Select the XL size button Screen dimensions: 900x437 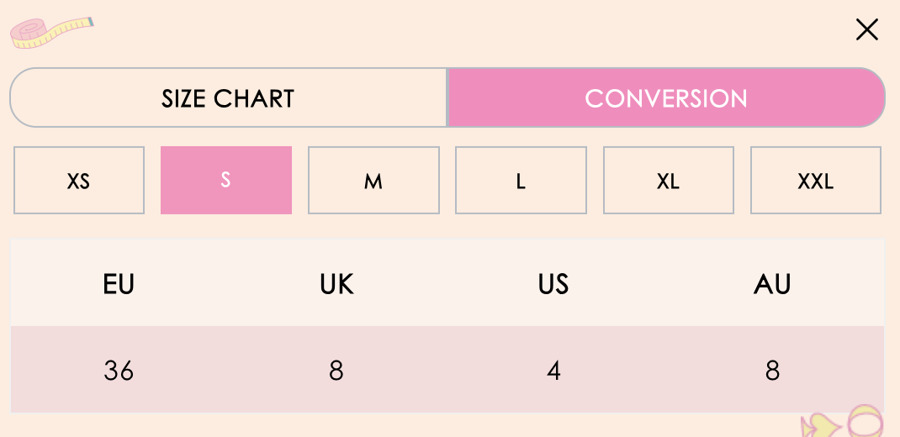click(668, 180)
